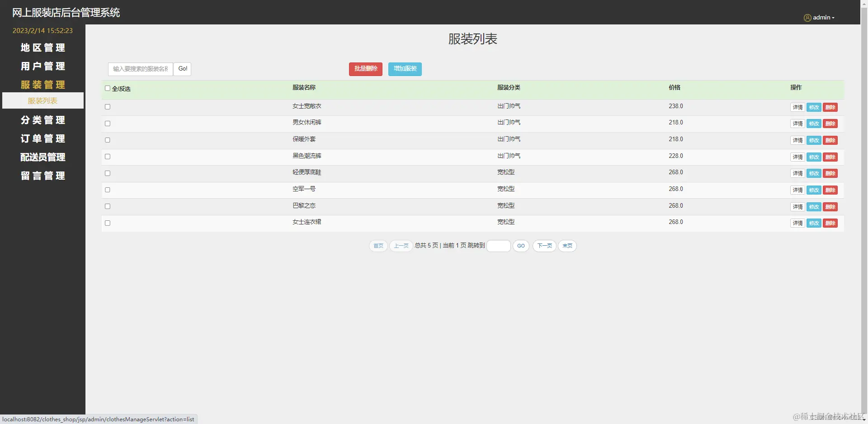Viewport: 868px width, 424px height.
Task: Click 删除 for 空军一号
Action: pyautogui.click(x=830, y=190)
